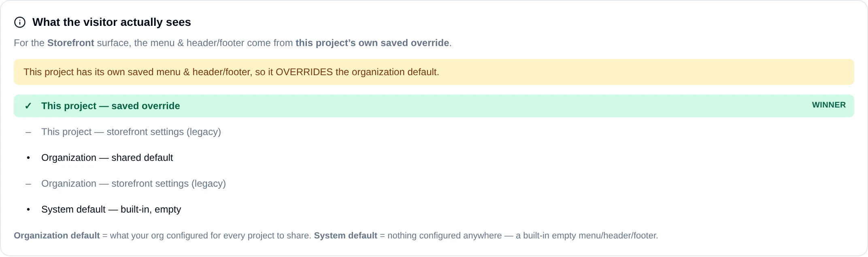Click the word OVERRIDES in the banner

pyautogui.click(x=304, y=72)
